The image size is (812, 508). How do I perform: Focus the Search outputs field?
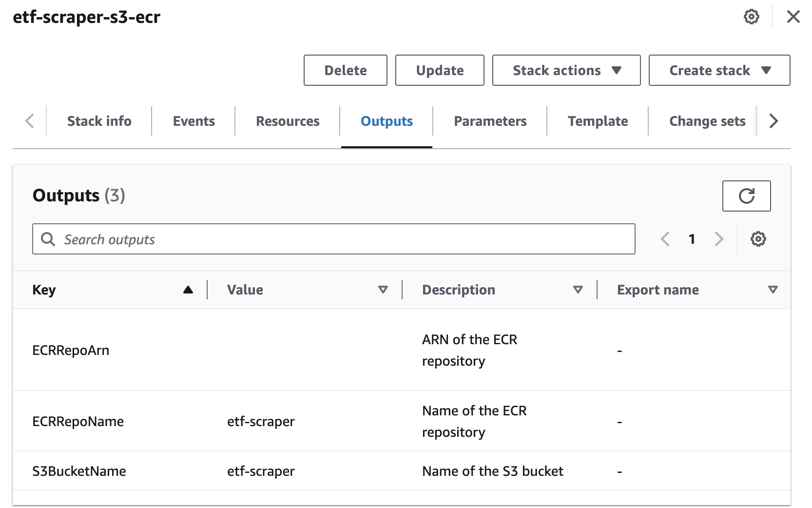(x=334, y=239)
